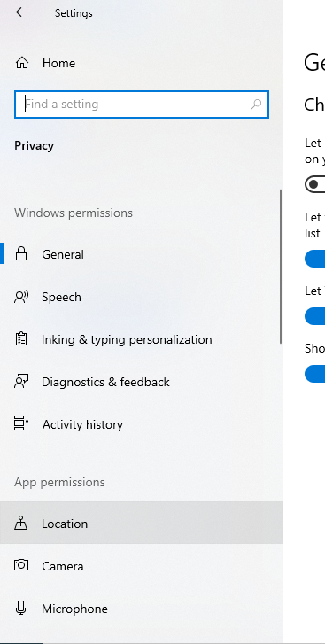
Task: Click the General padlock icon
Action: (21, 254)
